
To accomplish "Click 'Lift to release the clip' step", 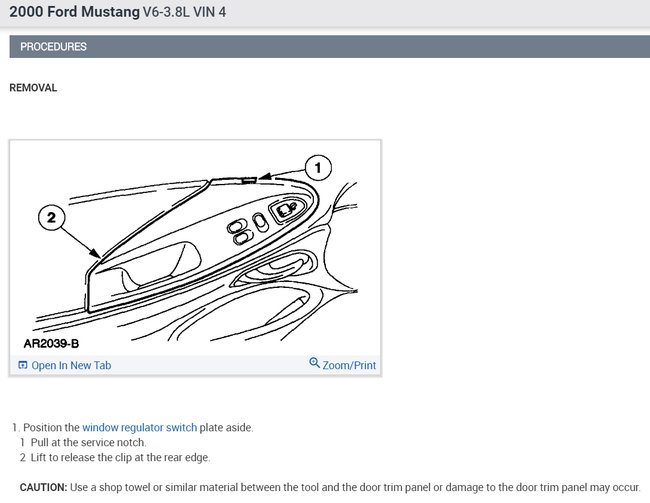I will click(120, 457).
